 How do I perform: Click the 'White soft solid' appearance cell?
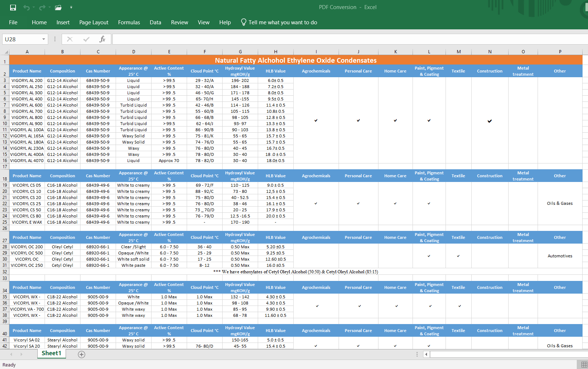pyautogui.click(x=133, y=259)
